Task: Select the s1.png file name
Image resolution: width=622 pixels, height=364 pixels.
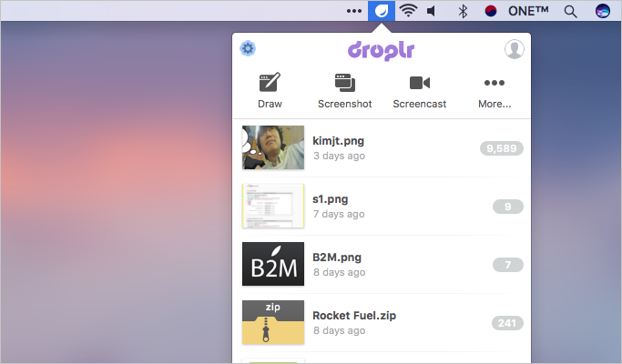Action: (x=330, y=199)
